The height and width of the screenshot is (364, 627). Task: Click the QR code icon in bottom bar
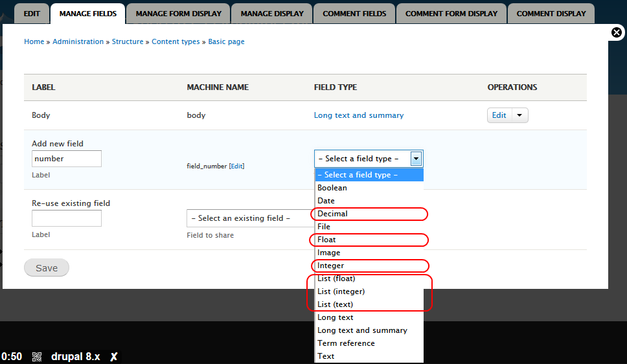[x=37, y=357]
